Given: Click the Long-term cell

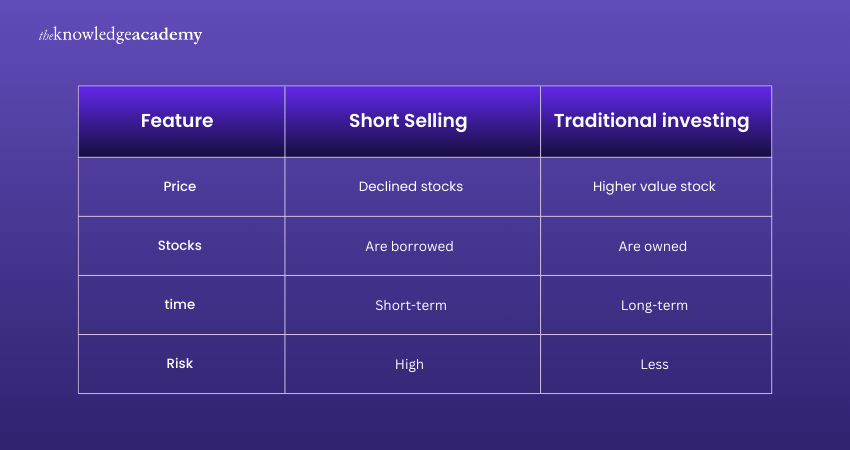Looking at the screenshot, I should tap(654, 305).
